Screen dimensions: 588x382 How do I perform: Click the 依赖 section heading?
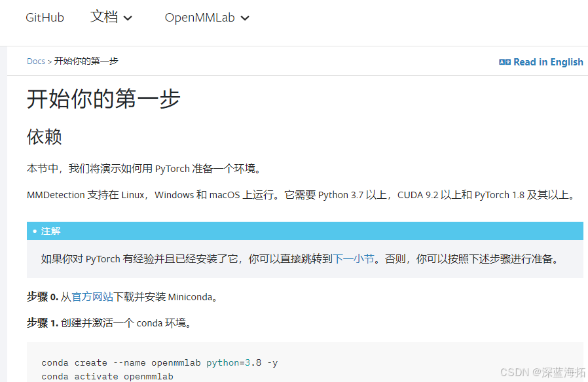[x=43, y=137]
